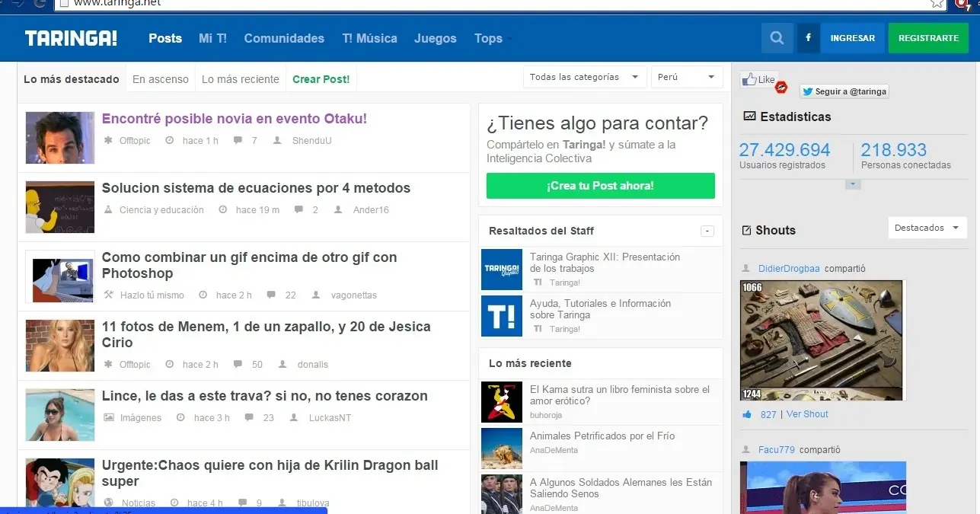Image resolution: width=980 pixels, height=514 pixels.
Task: Open the Perú country dropdown
Action: click(x=687, y=77)
